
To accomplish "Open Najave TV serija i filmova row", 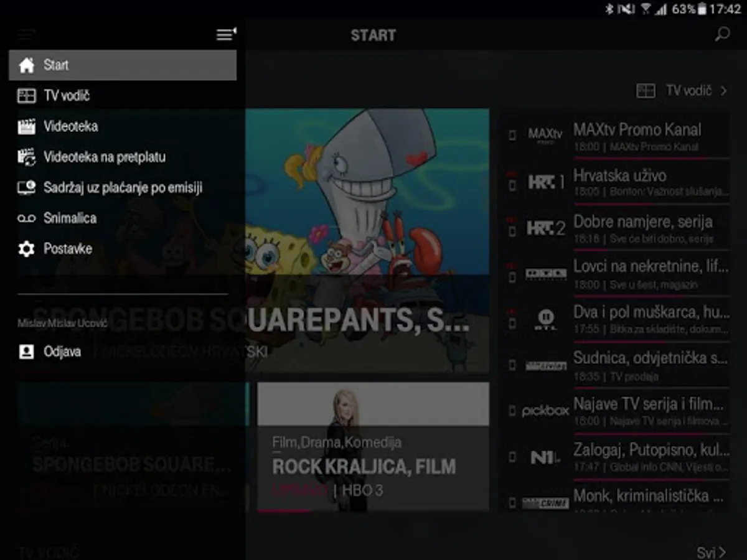I will (616, 411).
